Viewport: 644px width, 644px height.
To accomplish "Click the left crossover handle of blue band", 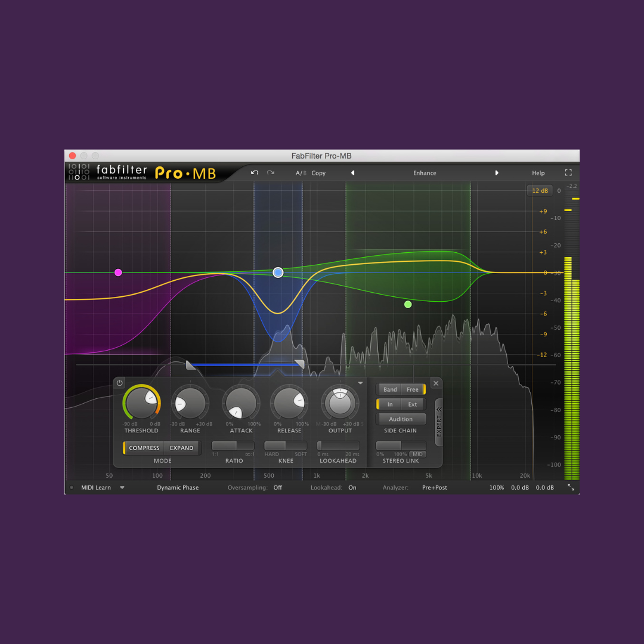I will pos(191,364).
